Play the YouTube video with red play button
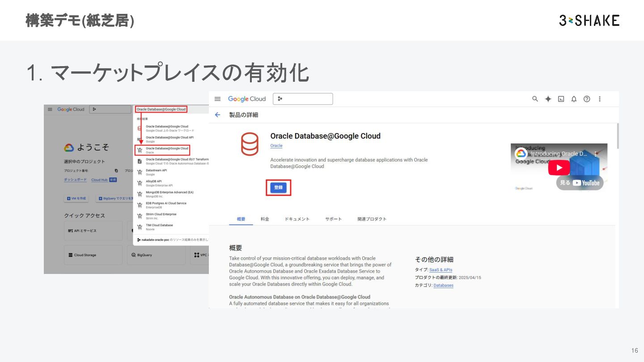The image size is (644, 362). coord(559,168)
